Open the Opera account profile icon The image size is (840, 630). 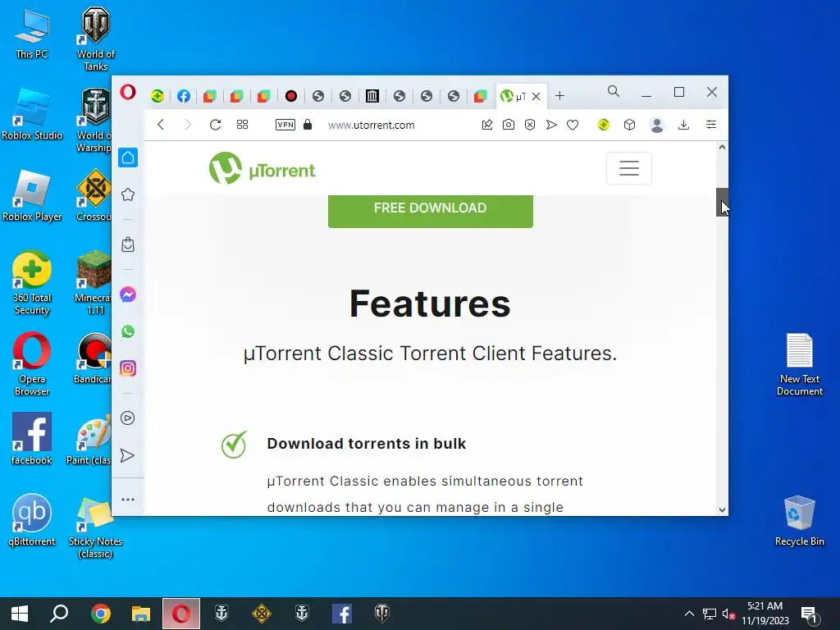[x=657, y=125]
